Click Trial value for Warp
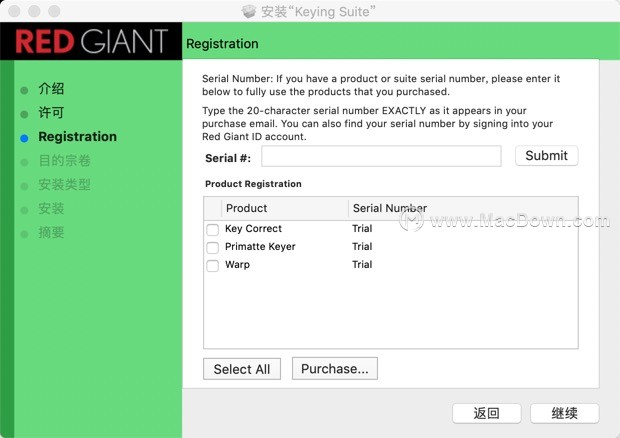Viewport: 620px width, 438px height. pyautogui.click(x=362, y=264)
